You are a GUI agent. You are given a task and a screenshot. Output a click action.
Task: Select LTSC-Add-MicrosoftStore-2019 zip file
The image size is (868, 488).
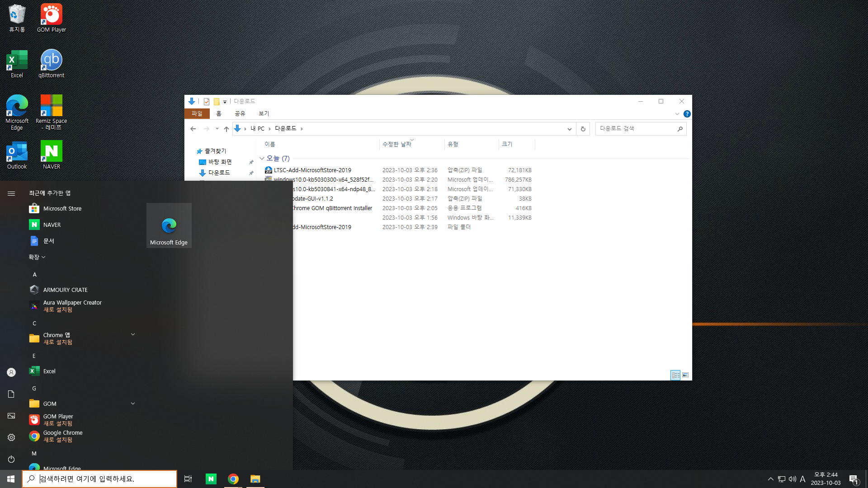(312, 170)
